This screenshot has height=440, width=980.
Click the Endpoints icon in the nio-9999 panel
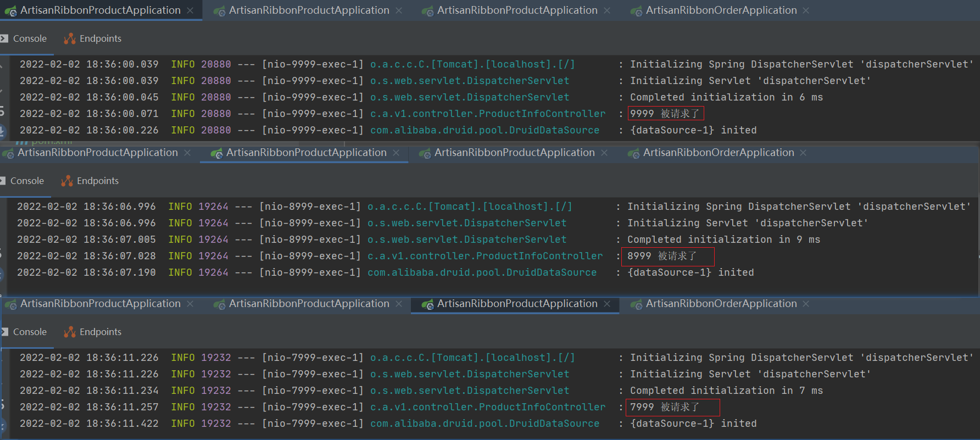point(70,38)
